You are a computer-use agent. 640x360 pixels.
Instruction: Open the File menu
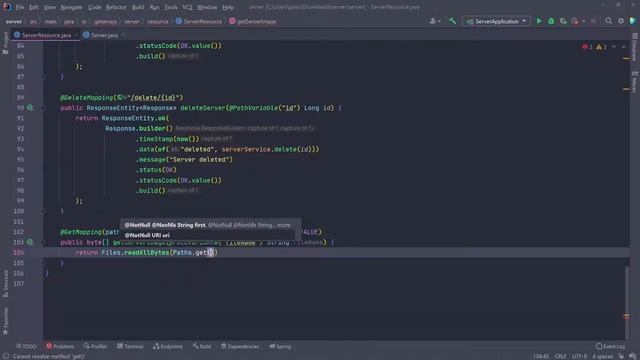point(20,7)
